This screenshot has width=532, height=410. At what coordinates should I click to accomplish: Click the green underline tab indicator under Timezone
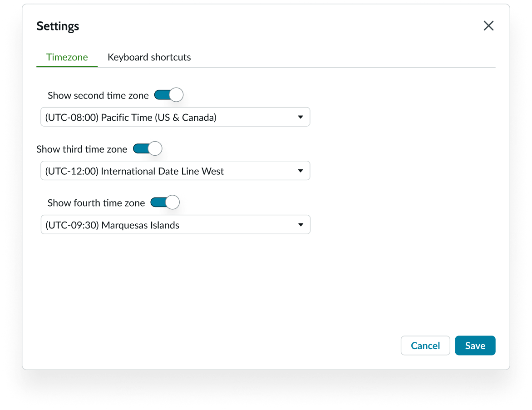point(67,67)
